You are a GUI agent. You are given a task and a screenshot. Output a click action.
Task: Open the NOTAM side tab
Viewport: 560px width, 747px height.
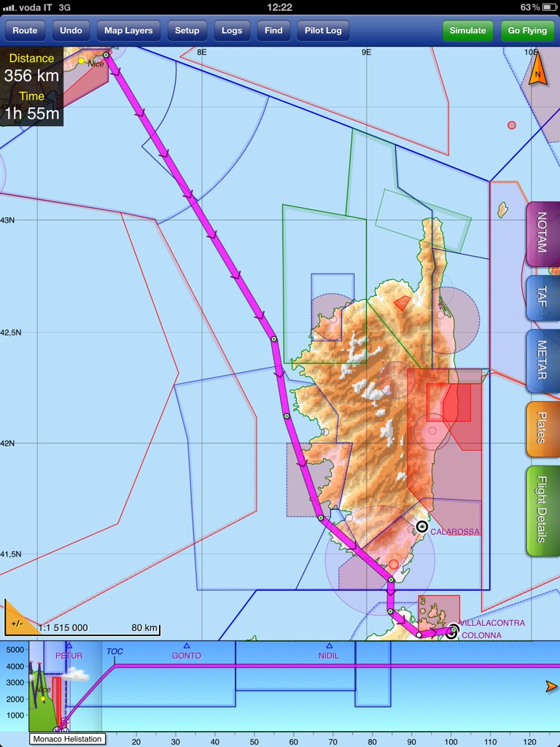[542, 233]
